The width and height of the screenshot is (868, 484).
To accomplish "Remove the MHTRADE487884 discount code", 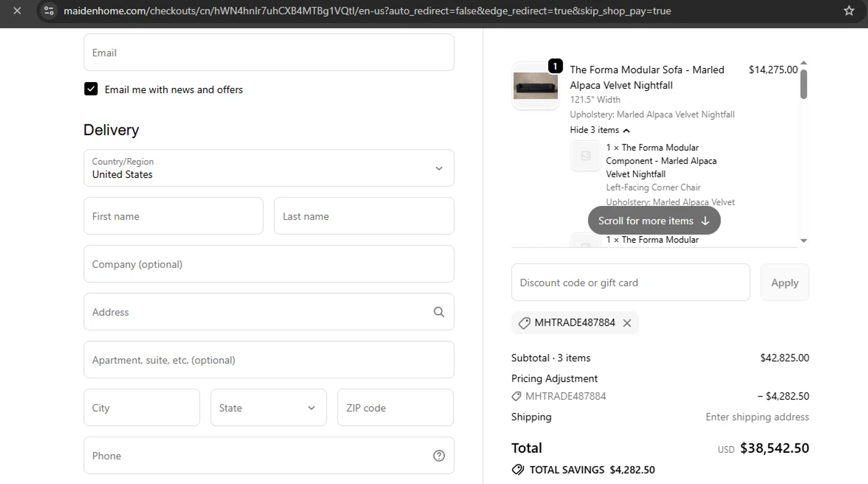I will click(x=627, y=323).
